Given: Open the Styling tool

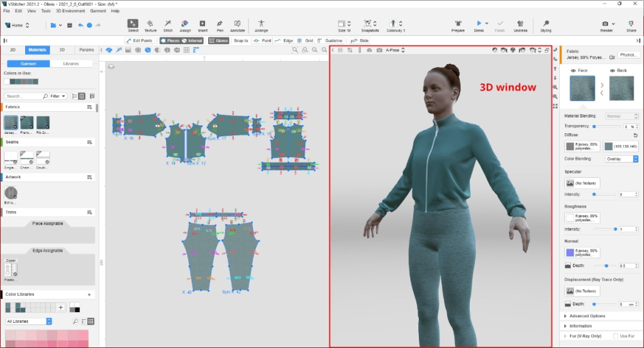Looking at the screenshot, I should click(x=545, y=24).
